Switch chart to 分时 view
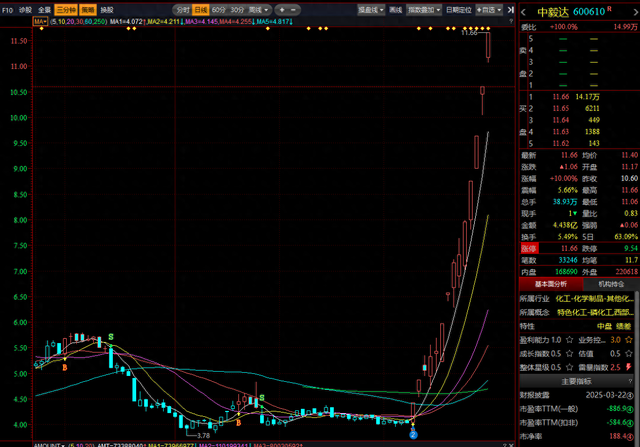Image resolution: width=640 pixels, height=447 pixels. tap(183, 10)
